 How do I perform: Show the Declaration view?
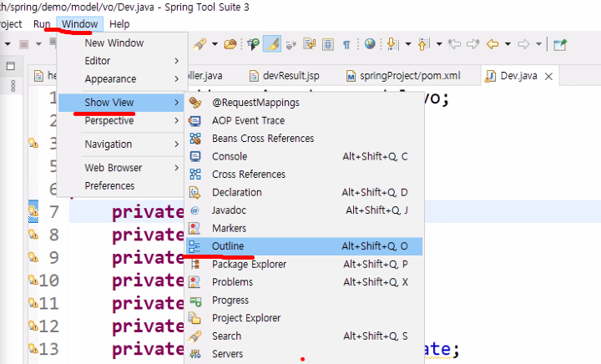point(305,192)
